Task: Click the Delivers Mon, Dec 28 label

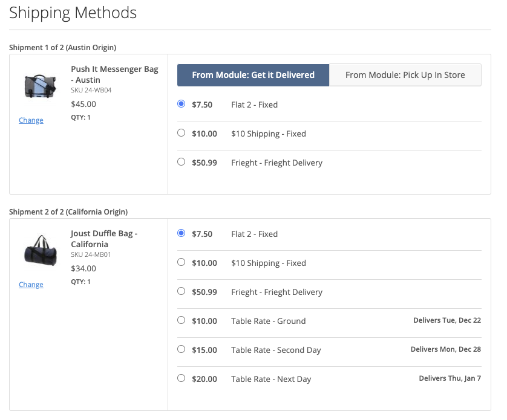Action: pos(445,349)
